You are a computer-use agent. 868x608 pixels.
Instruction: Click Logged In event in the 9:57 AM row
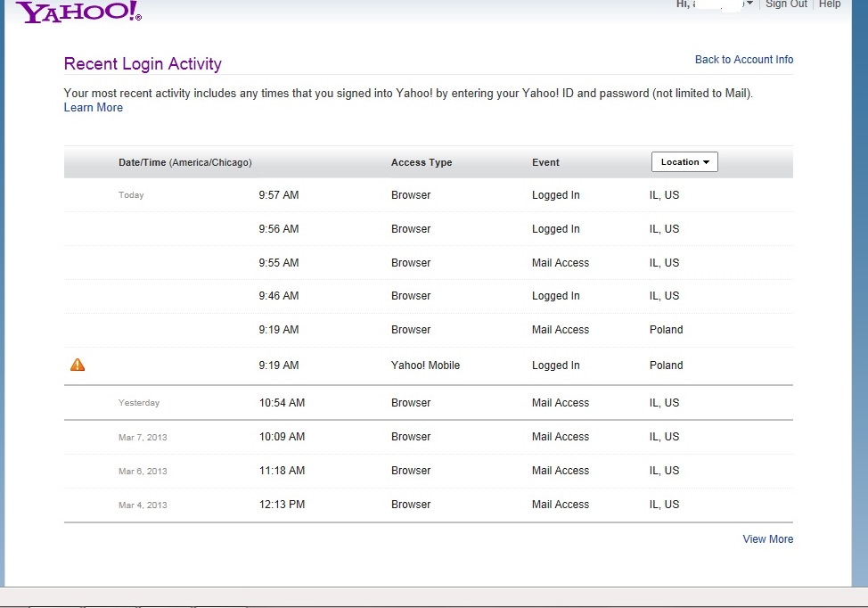[556, 195]
